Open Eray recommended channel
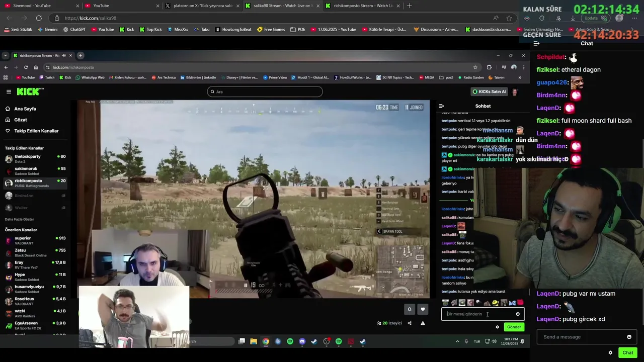 35,264
